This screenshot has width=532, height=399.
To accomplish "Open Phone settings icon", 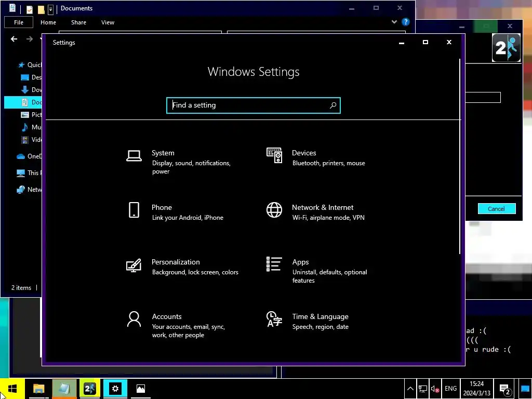I will click(x=134, y=210).
